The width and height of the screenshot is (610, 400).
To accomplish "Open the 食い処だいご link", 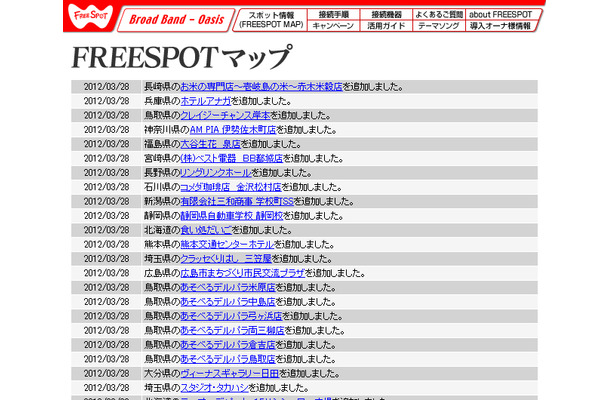I will tap(206, 230).
